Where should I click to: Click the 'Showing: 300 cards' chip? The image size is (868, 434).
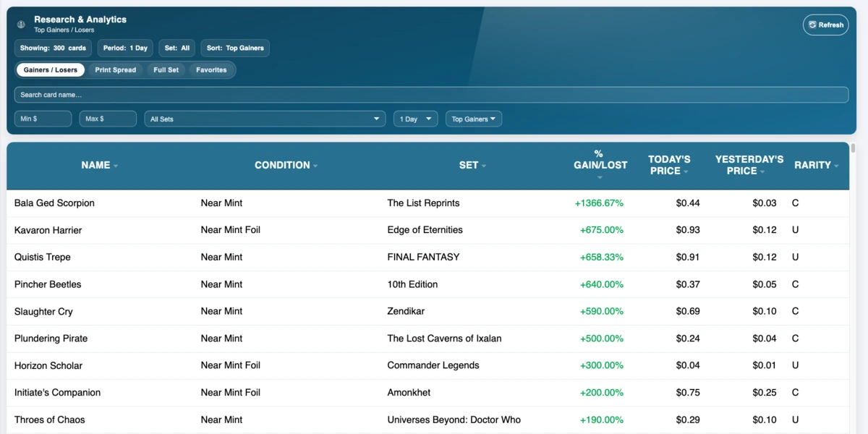click(53, 48)
